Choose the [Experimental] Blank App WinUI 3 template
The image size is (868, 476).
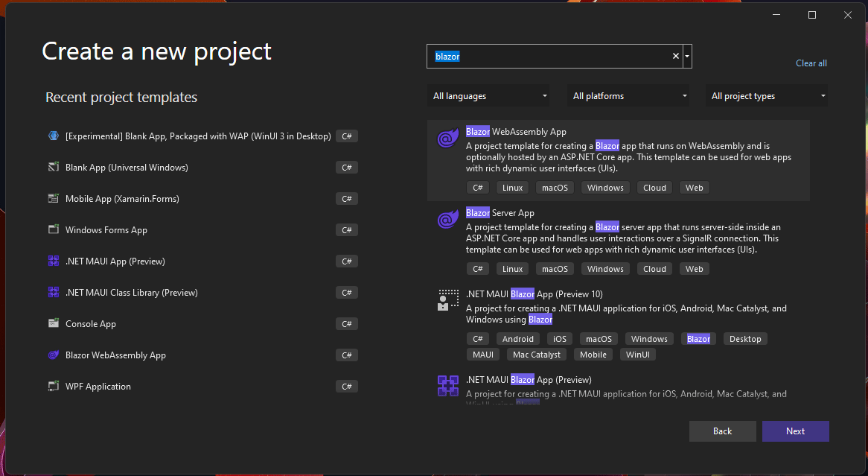[198, 136]
